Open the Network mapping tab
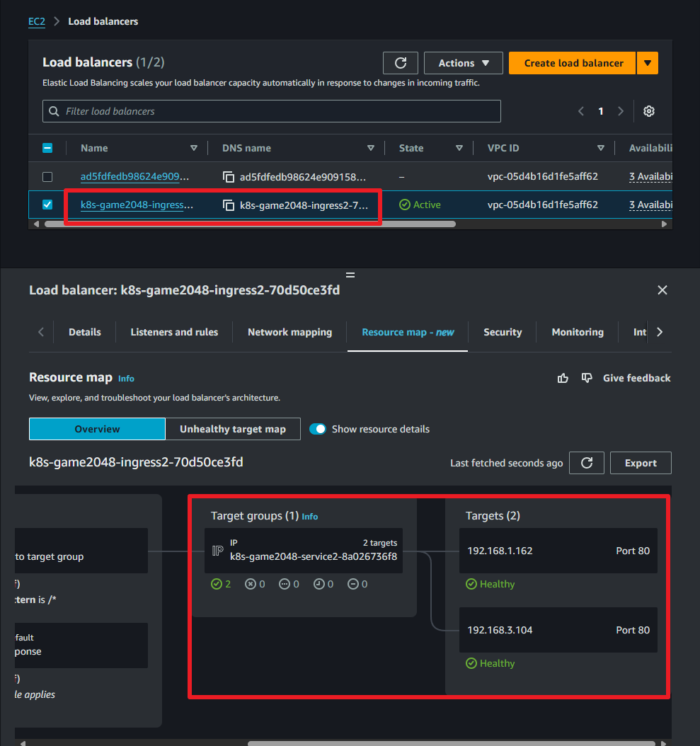700x746 pixels. coord(289,332)
